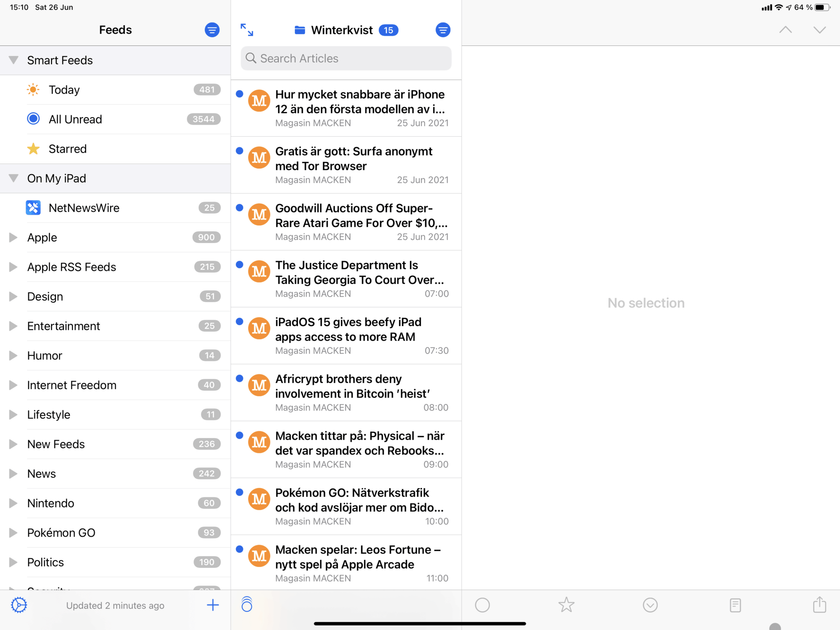Open the Winterkvist timeline filter button

[x=443, y=30]
